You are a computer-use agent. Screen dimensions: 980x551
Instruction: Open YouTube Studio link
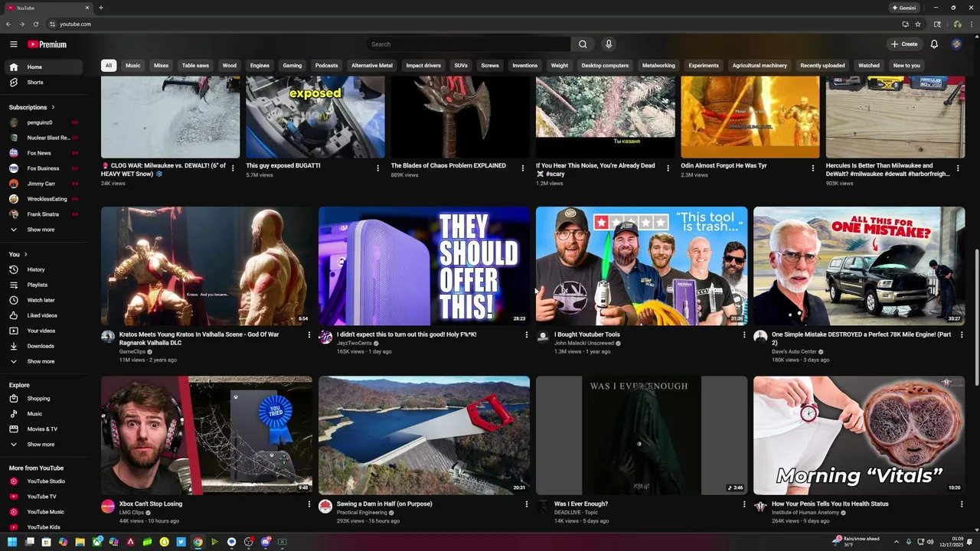[x=45, y=481]
